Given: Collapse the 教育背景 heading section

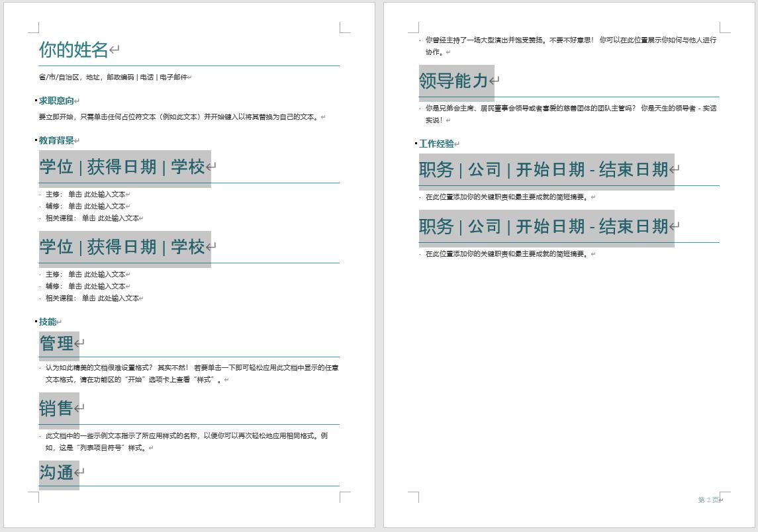Looking at the screenshot, I should (x=35, y=140).
